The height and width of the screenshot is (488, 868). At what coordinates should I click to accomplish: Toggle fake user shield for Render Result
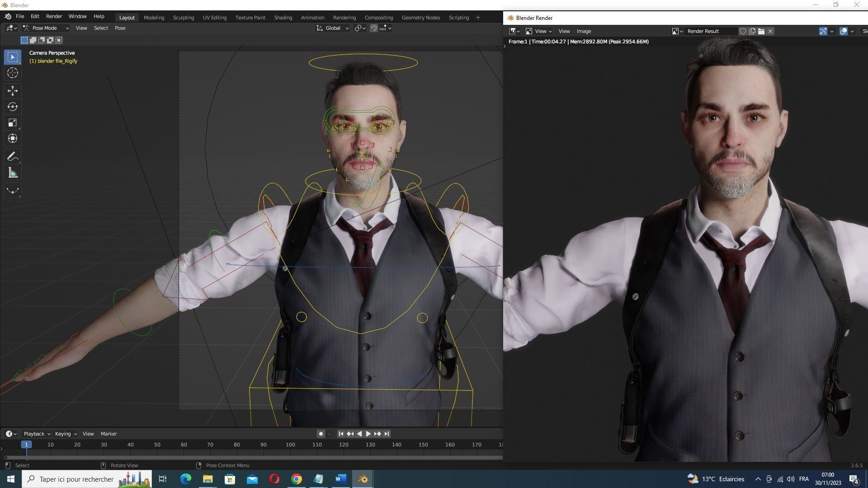pos(743,31)
